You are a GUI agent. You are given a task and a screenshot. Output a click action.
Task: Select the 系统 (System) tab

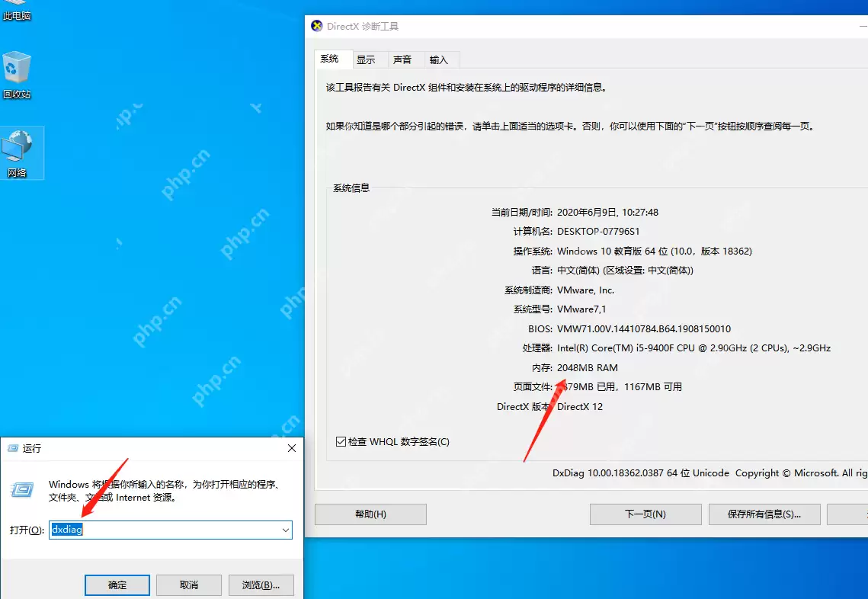point(330,59)
